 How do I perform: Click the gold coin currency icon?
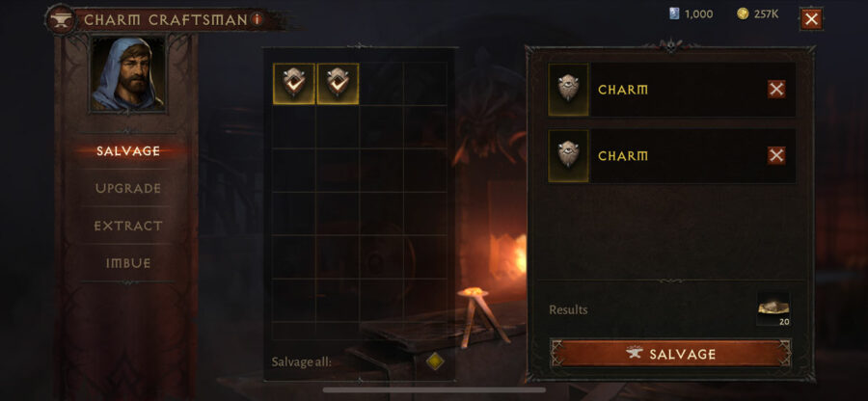pos(743,14)
